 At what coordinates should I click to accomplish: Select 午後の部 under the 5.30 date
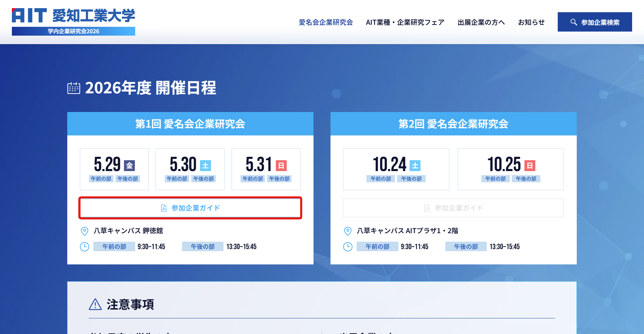pyautogui.click(x=203, y=179)
